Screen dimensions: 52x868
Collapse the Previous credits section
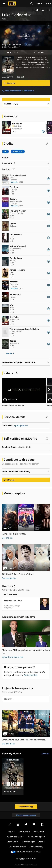(x=26, y=169)
